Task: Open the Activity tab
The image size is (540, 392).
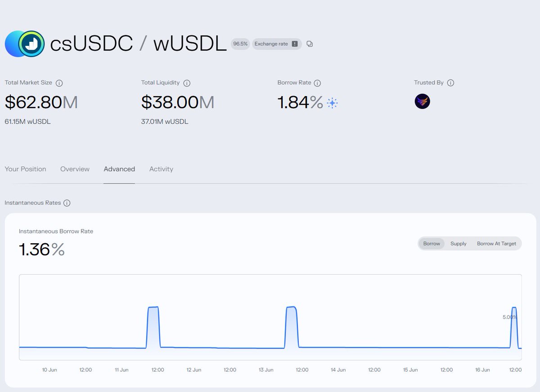Action: tap(161, 169)
